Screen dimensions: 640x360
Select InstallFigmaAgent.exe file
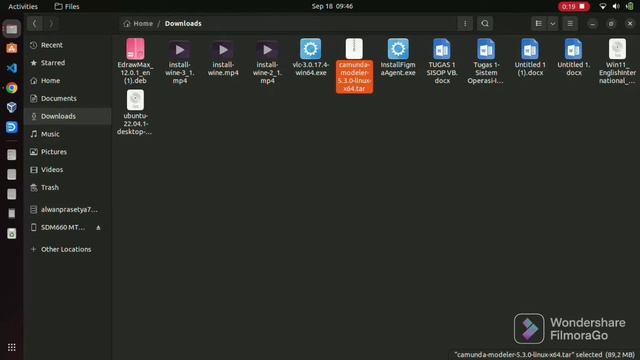click(x=398, y=57)
